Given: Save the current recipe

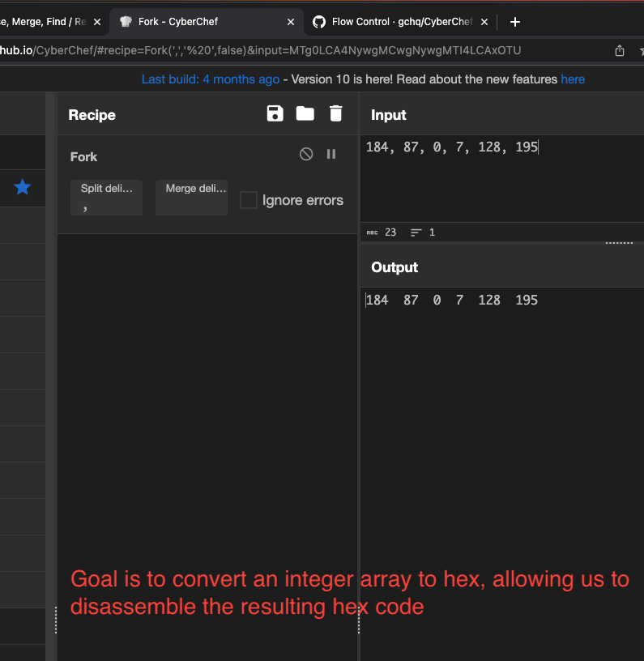Looking at the screenshot, I should 275,114.
